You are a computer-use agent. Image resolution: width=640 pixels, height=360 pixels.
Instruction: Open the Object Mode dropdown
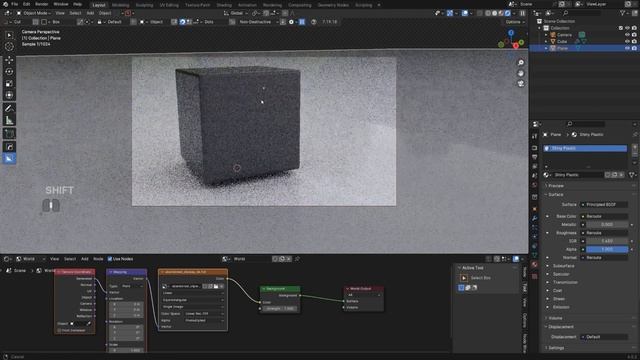(33, 13)
